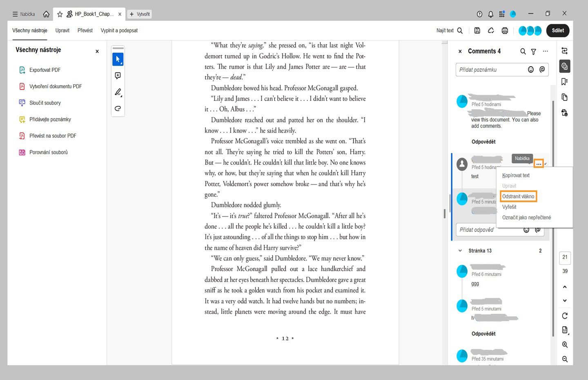
Task: Choose the Select arrow tool
Action: pyautogui.click(x=118, y=59)
